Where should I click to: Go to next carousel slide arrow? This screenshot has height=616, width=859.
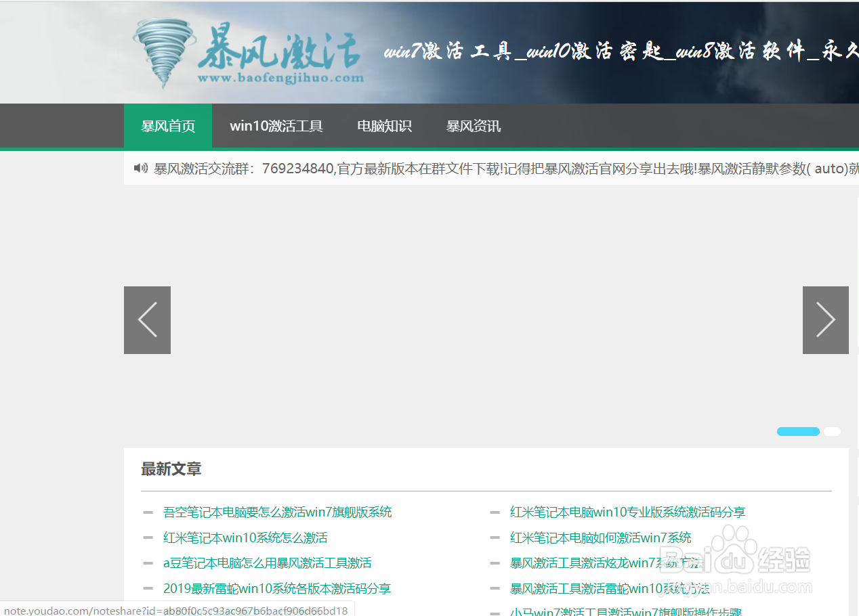coord(826,320)
